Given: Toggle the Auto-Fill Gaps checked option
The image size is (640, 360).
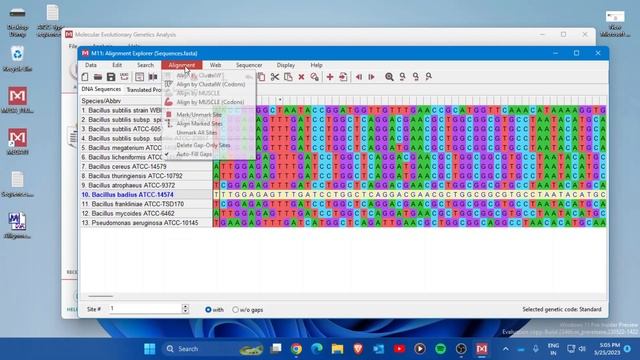Looking at the screenshot, I should [x=194, y=154].
